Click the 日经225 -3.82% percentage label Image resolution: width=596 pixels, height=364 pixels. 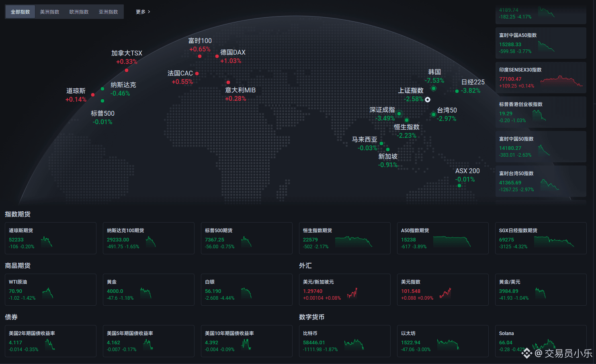(x=471, y=91)
